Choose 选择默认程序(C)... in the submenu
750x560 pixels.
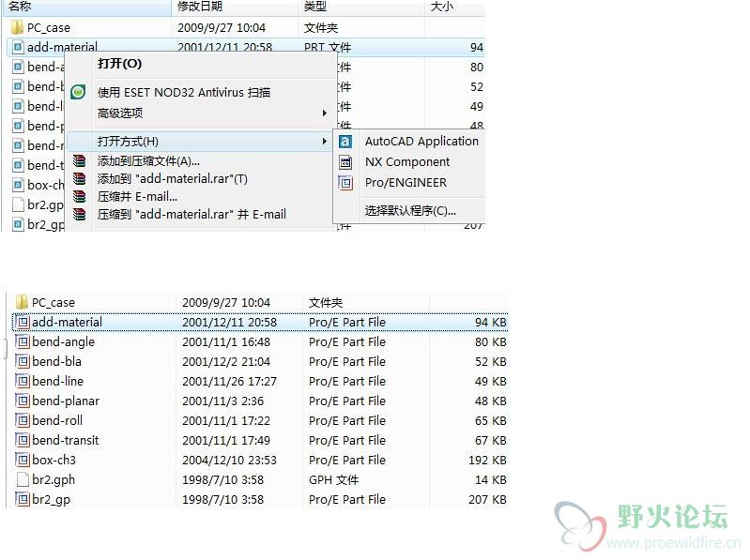[410, 210]
